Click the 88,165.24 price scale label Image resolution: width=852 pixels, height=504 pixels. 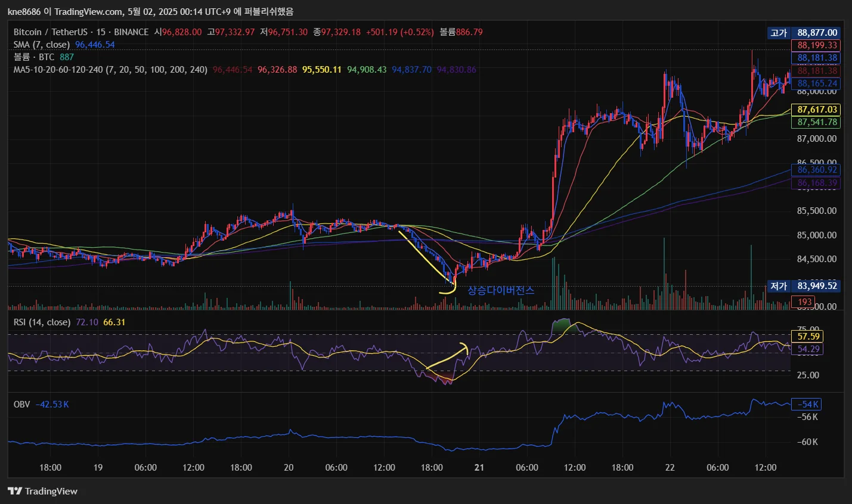coord(816,83)
